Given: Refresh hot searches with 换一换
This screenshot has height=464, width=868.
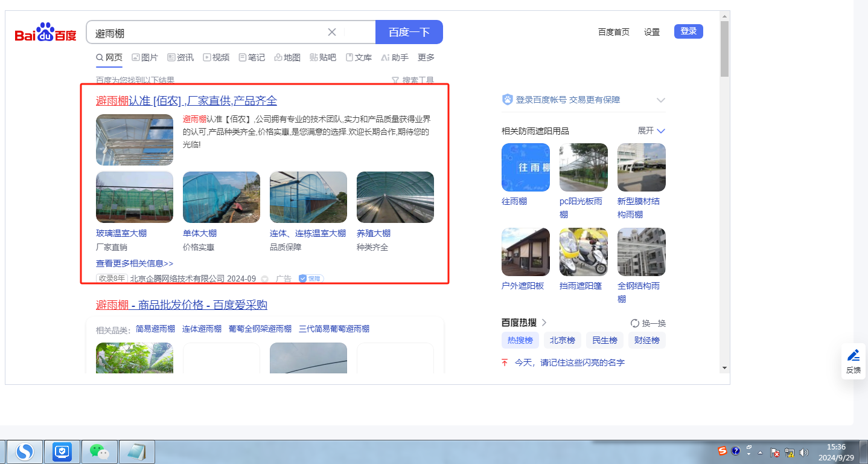Looking at the screenshot, I should 648,323.
